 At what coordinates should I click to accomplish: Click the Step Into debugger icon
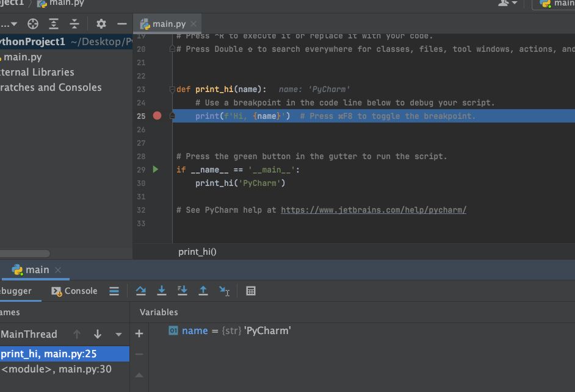click(x=161, y=291)
